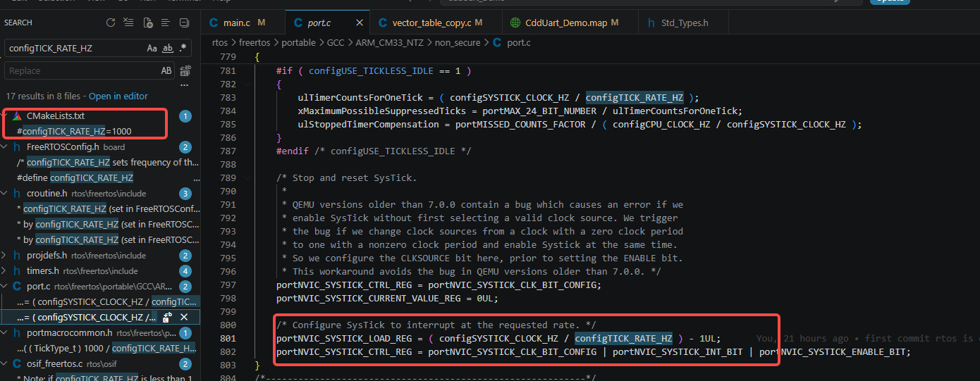Collapse croutine.h result group

[x=5, y=193]
